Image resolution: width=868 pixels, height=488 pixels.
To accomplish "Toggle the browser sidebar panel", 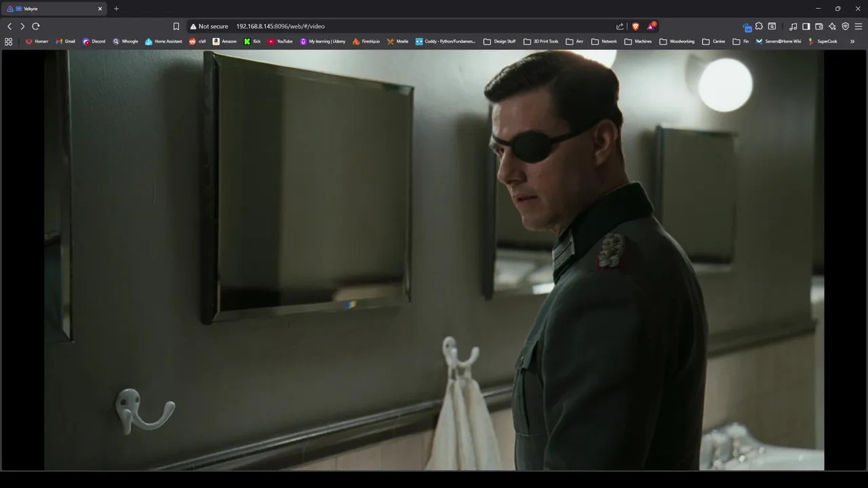I will pyautogui.click(x=806, y=26).
